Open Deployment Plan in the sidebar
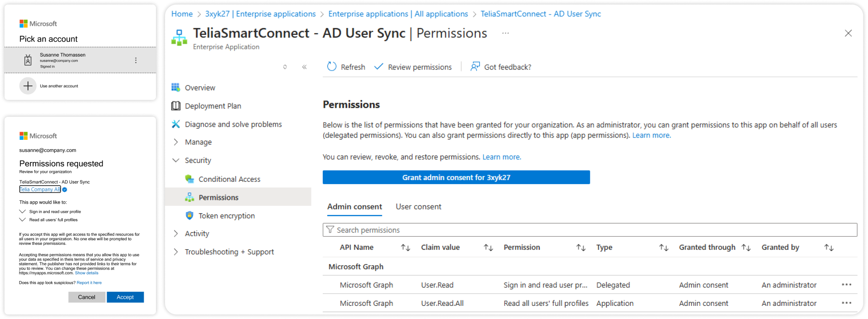This screenshot has width=868, height=319. 213,106
